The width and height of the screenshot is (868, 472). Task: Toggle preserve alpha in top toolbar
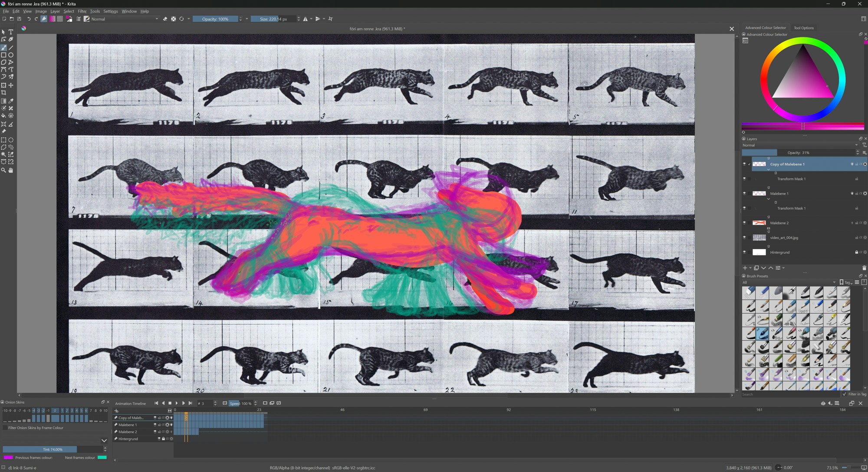click(x=173, y=19)
